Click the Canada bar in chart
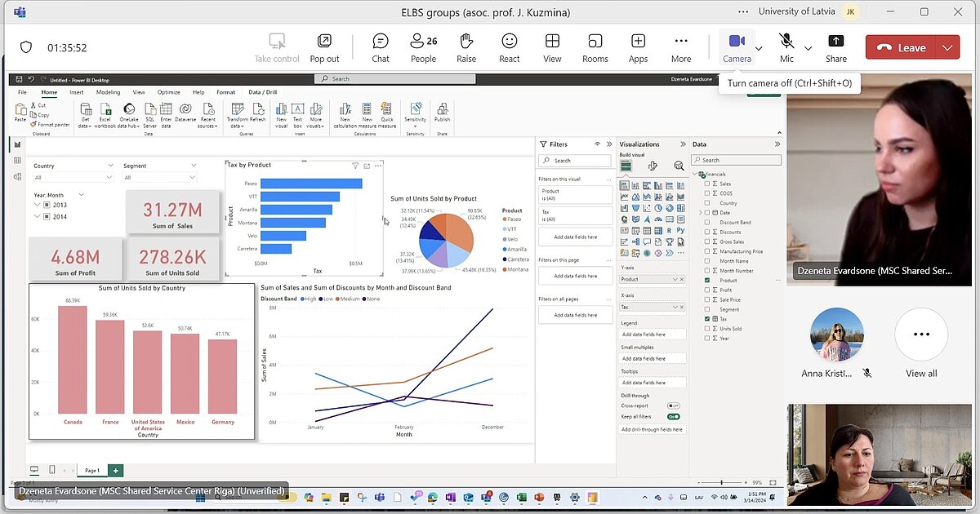 73,359
